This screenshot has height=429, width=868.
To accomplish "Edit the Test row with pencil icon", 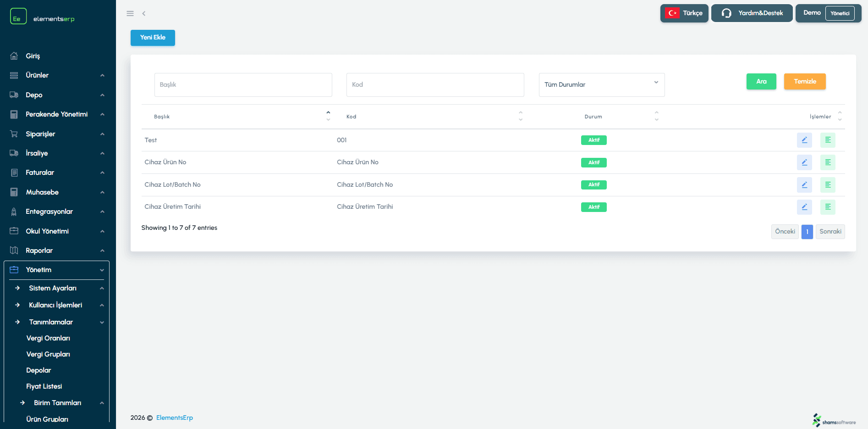I will 804,140.
